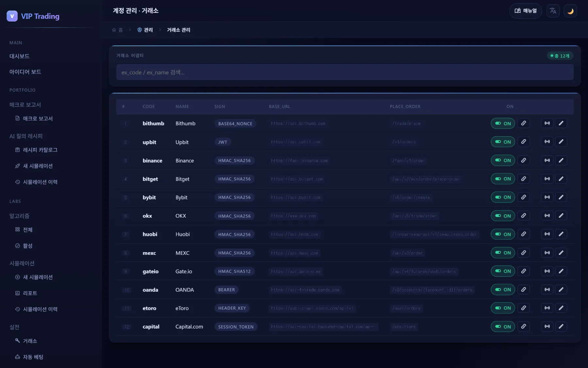Click the broadcast signal icon in bybit row

pyautogui.click(x=547, y=197)
